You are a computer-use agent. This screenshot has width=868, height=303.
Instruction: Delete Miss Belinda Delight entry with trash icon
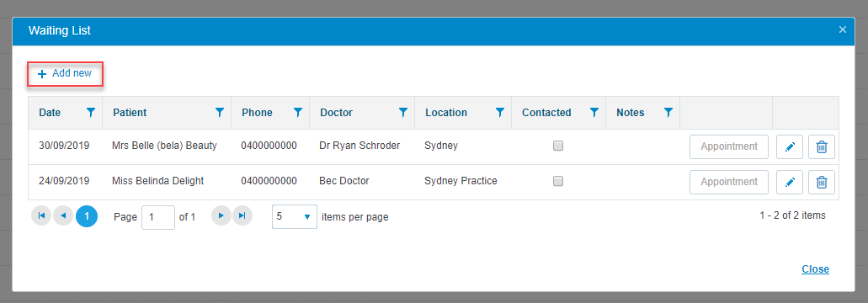click(x=822, y=182)
